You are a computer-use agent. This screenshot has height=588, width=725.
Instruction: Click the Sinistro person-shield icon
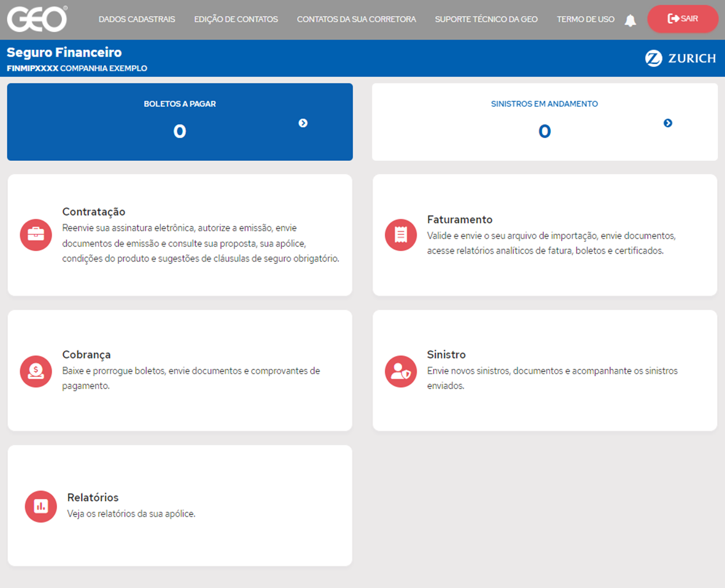click(x=401, y=371)
